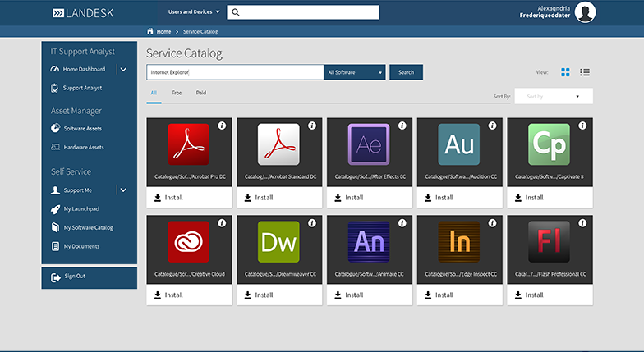Select the Paid tab
The image size is (644, 352).
(201, 93)
